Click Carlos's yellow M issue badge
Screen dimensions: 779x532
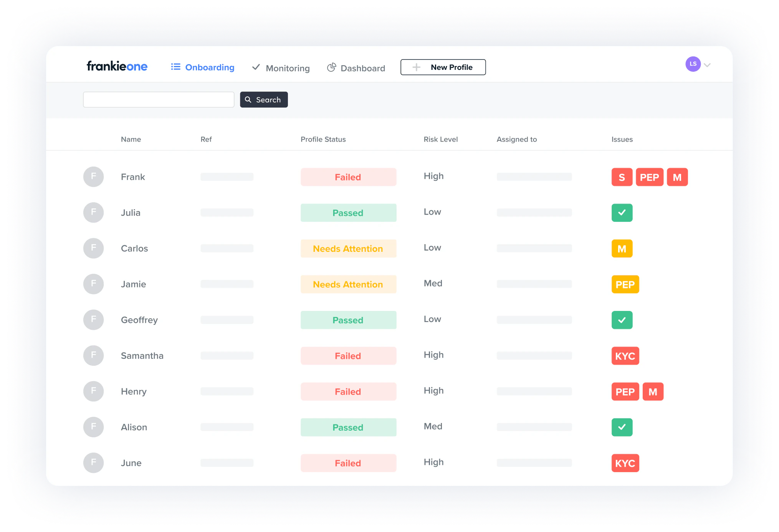click(x=622, y=249)
